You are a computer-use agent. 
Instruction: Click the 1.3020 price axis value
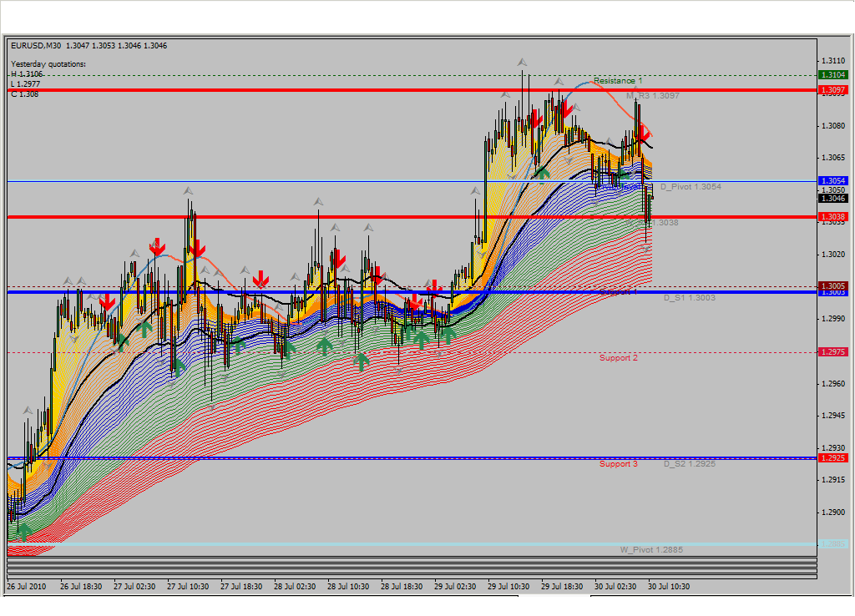pos(833,254)
